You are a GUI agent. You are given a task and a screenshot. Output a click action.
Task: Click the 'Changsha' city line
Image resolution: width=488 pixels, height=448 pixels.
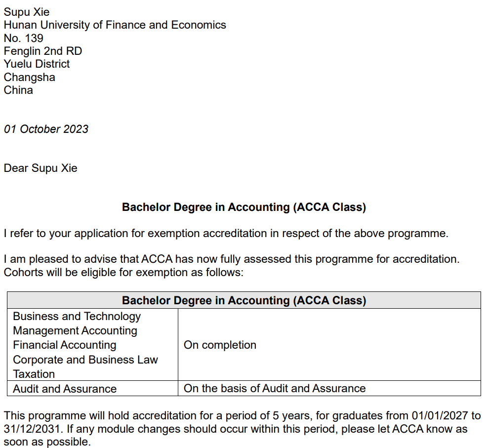click(x=29, y=77)
